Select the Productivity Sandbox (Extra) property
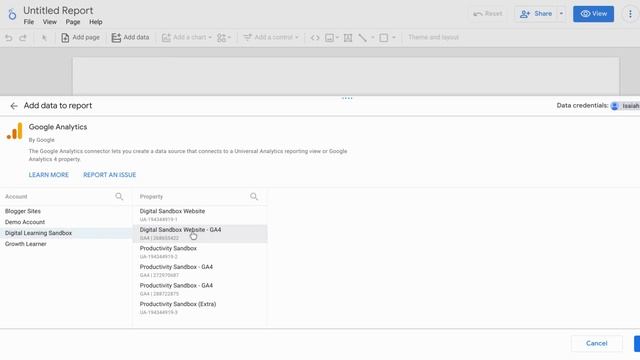This screenshot has width=640, height=360. click(200, 308)
